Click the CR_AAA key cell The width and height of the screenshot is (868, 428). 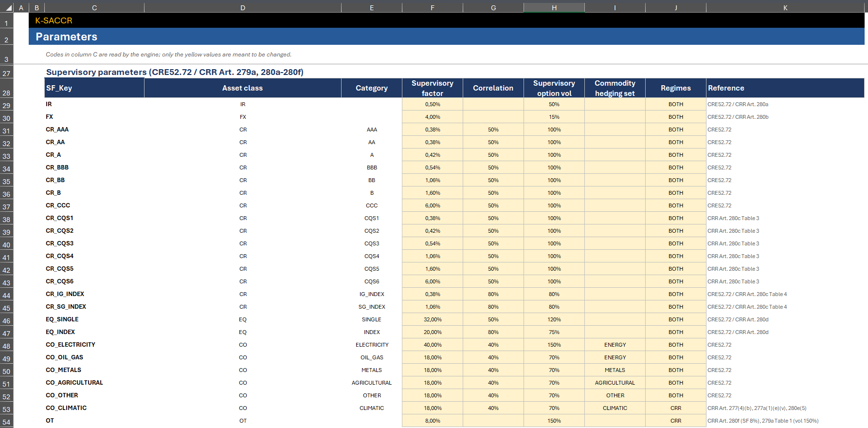[x=94, y=130]
